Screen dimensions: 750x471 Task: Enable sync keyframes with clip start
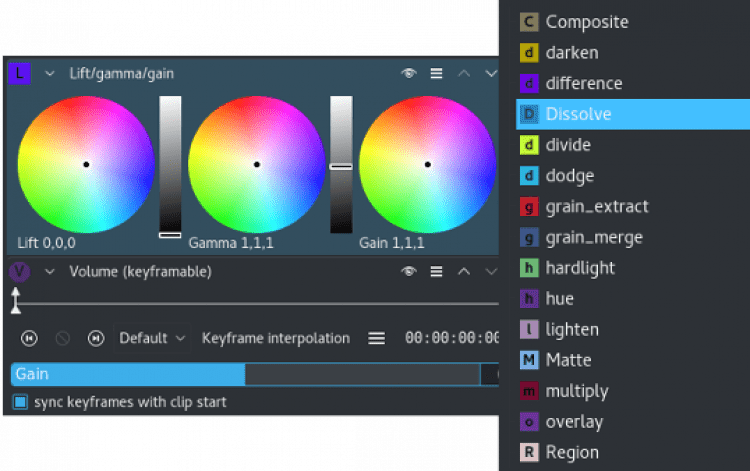[20, 402]
